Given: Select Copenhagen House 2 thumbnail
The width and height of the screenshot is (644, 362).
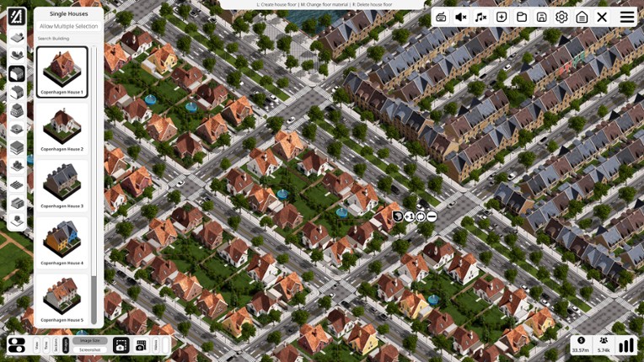Looking at the screenshot, I should (x=62, y=128).
